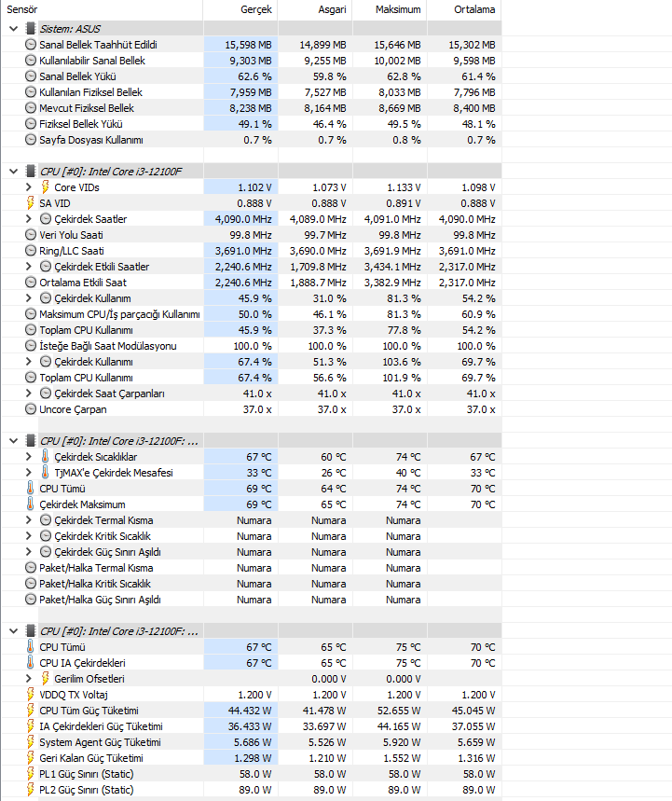
Task: Click the clock icon of Kullanılabilir Sanal Bellek
Action: point(31,61)
